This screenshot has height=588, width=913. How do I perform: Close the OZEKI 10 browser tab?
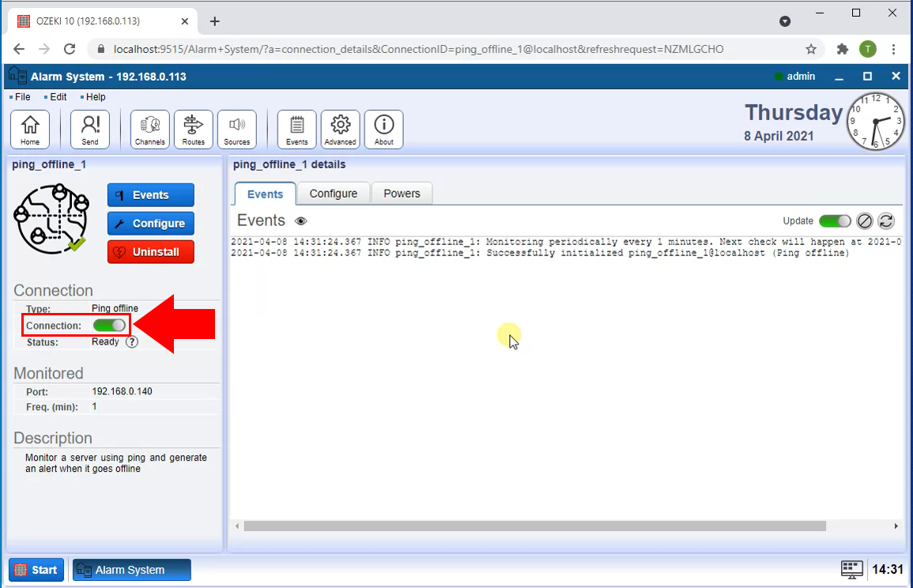tap(185, 21)
